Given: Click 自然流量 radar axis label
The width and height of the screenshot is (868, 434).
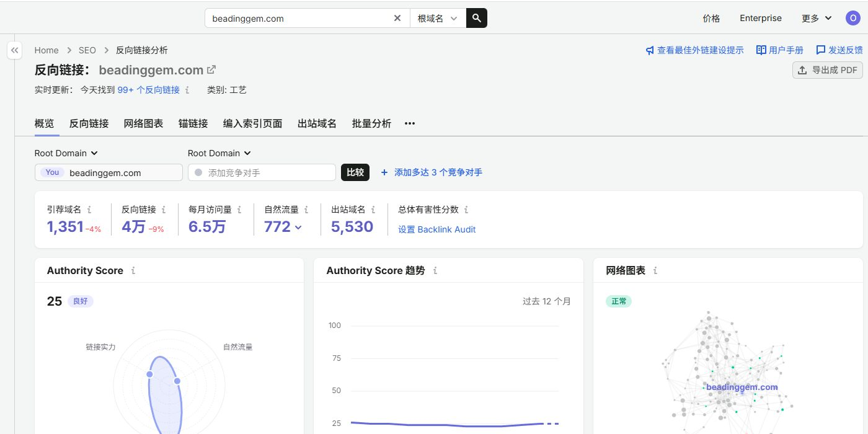Looking at the screenshot, I should (238, 347).
